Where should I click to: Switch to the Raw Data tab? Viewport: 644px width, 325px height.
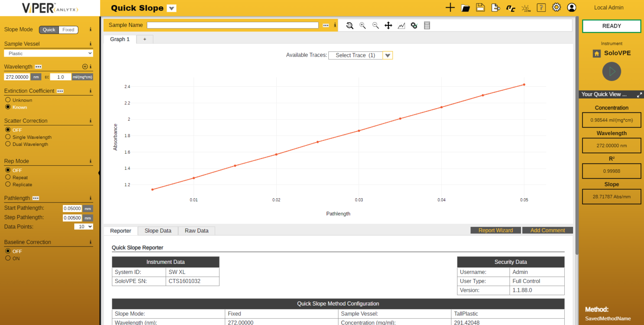tap(196, 231)
